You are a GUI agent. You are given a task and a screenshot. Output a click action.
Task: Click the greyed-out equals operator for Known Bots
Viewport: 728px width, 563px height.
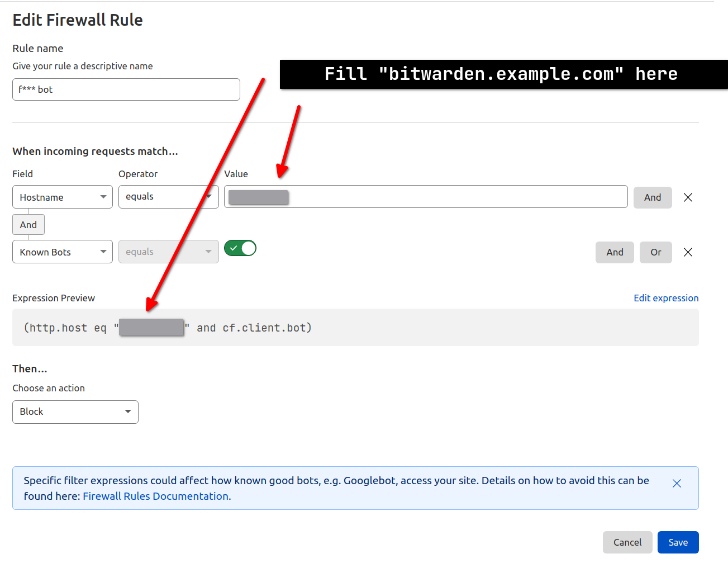[x=168, y=252]
